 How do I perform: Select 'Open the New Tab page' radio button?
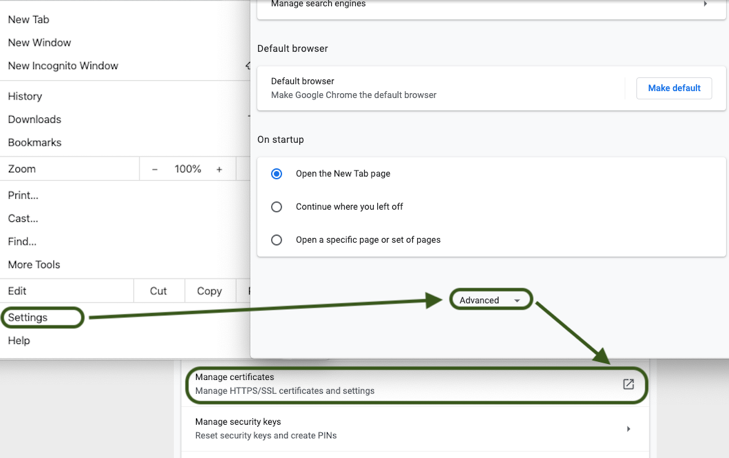click(277, 174)
